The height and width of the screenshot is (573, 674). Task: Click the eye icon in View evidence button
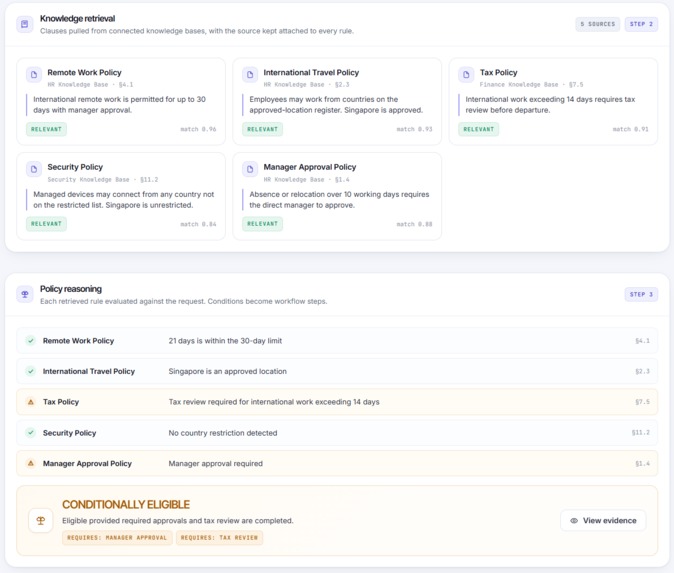[574, 521]
